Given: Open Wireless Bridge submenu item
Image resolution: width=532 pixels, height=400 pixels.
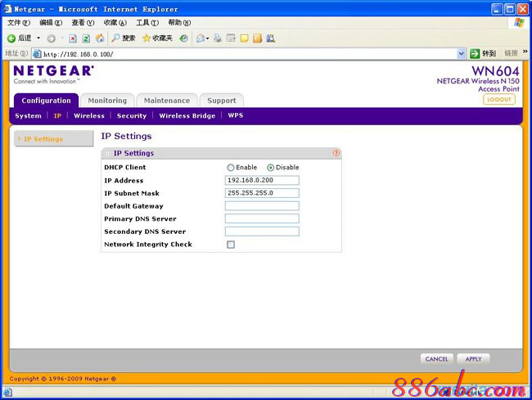Looking at the screenshot, I should pos(187,116).
